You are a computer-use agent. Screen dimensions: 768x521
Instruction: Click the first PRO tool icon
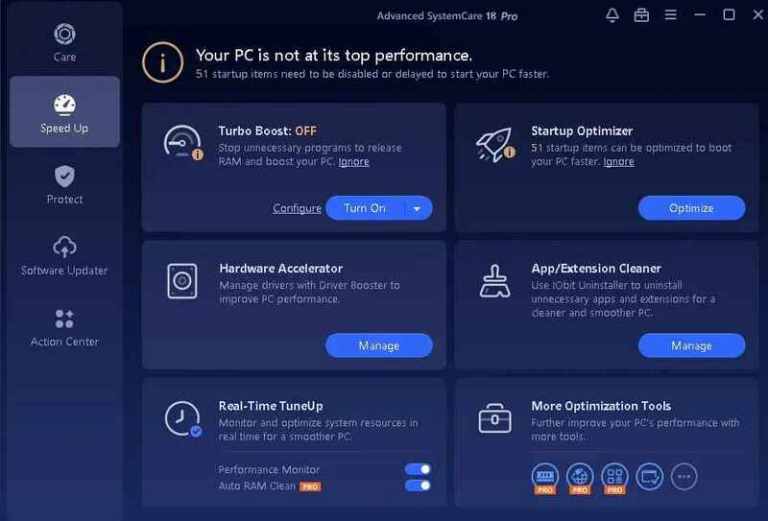pyautogui.click(x=545, y=477)
